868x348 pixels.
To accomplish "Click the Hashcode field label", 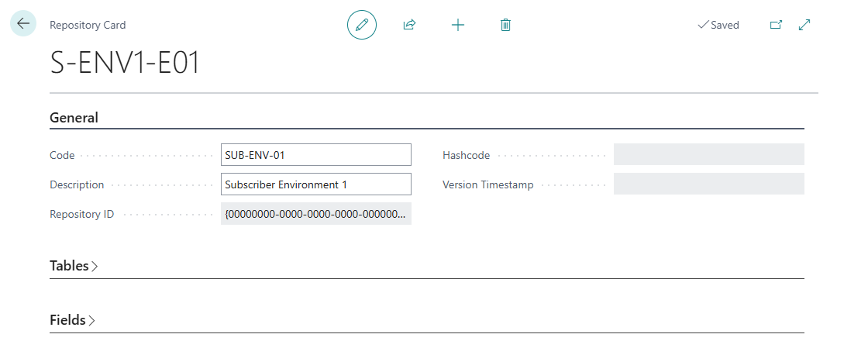I will (466, 155).
